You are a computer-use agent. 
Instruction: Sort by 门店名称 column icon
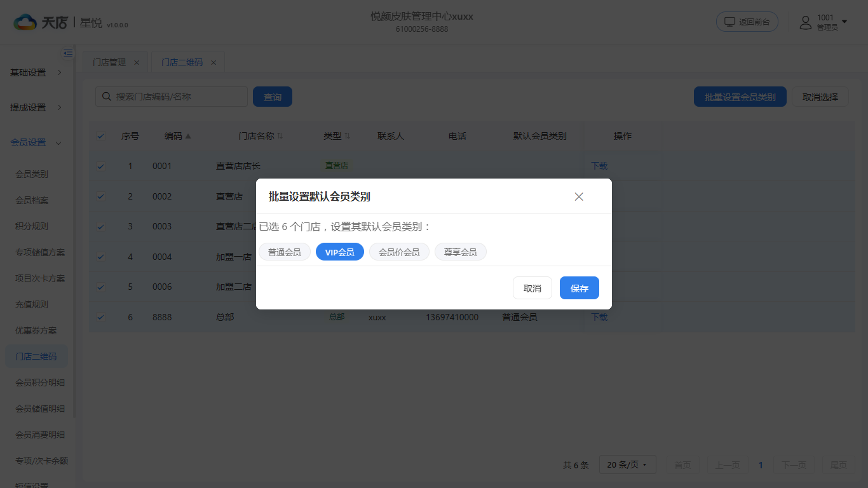(x=280, y=136)
